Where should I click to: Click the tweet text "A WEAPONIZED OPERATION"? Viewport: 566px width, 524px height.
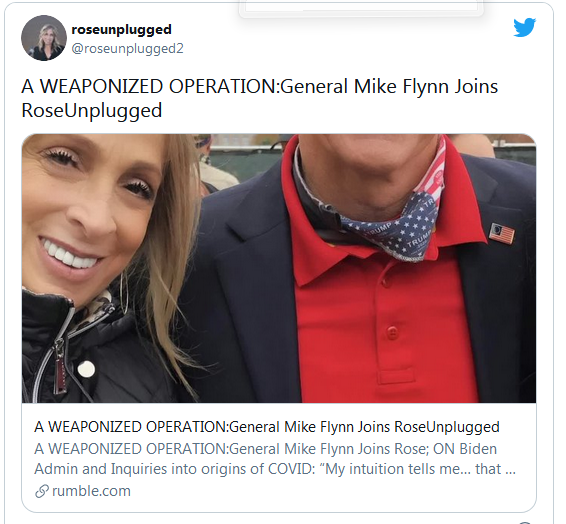tap(150, 87)
